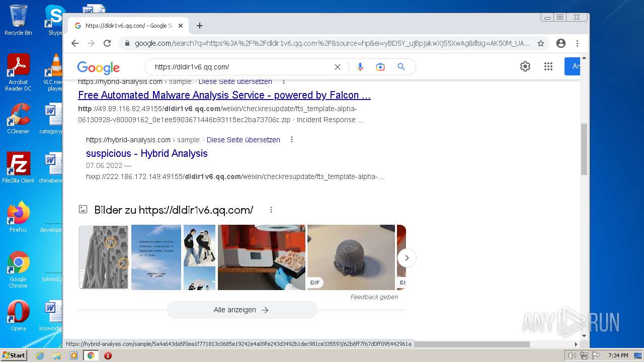Launch Internet Explorer from taskbar
The width and height of the screenshot is (644, 362).
(40, 355)
